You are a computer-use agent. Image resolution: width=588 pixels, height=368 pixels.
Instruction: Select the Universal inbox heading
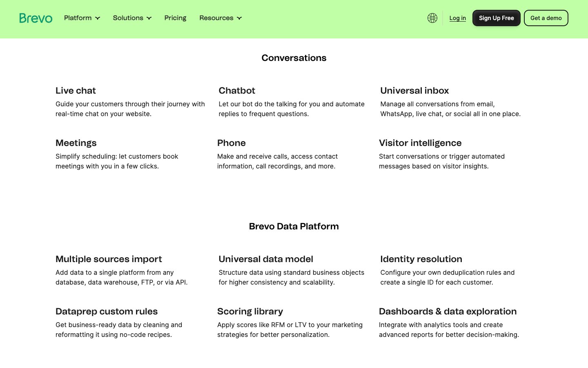point(414,91)
